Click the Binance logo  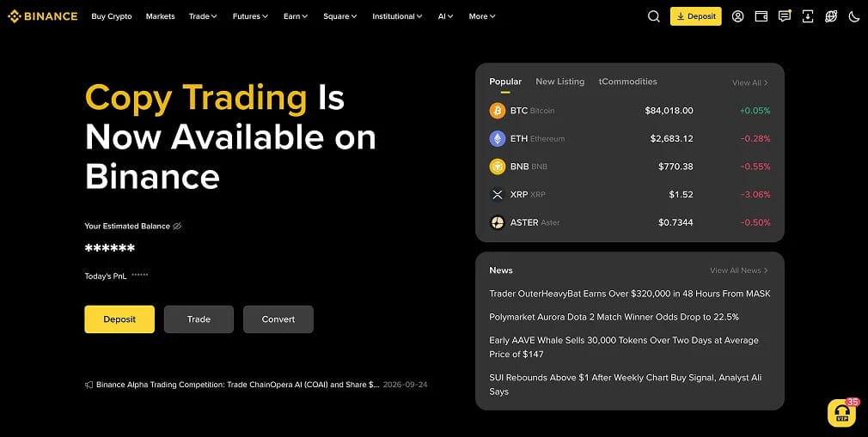(x=43, y=16)
